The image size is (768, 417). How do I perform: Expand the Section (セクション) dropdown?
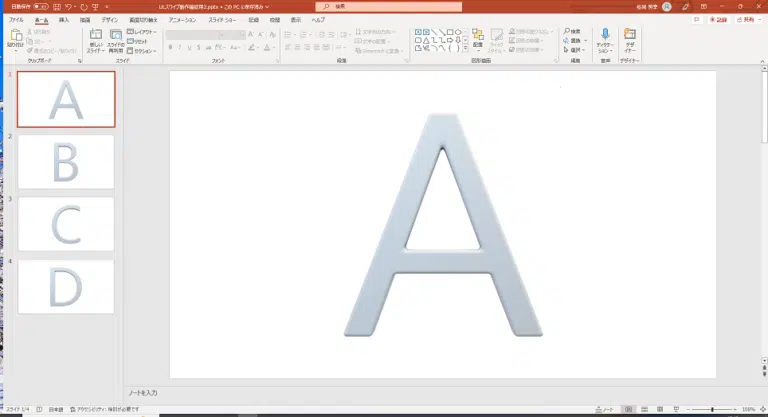tap(144, 49)
